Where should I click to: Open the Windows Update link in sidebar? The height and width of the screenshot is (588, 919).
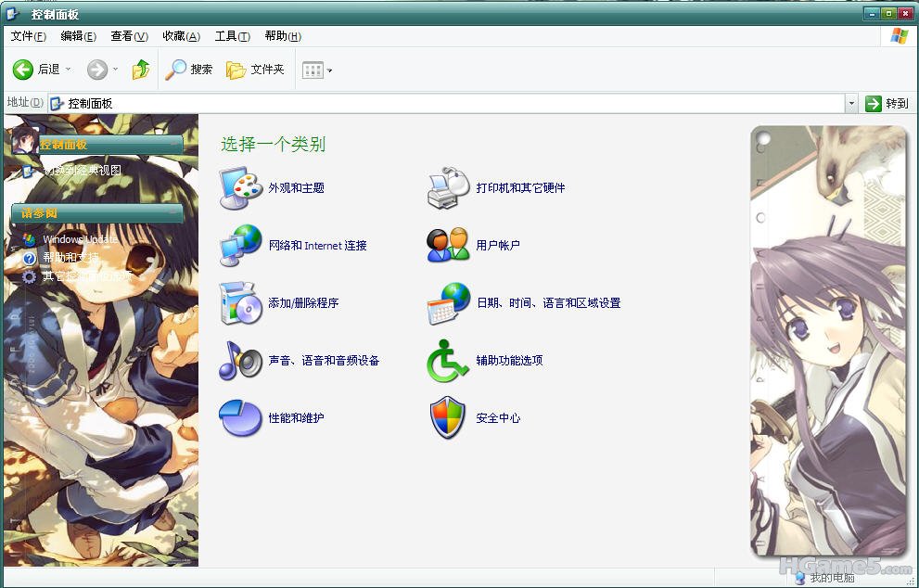click(x=80, y=239)
